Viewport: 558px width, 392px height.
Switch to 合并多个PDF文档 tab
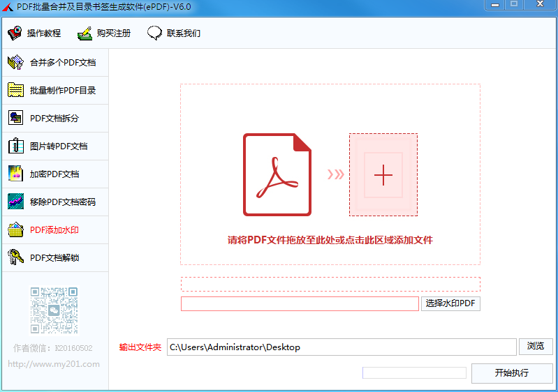(x=55, y=63)
